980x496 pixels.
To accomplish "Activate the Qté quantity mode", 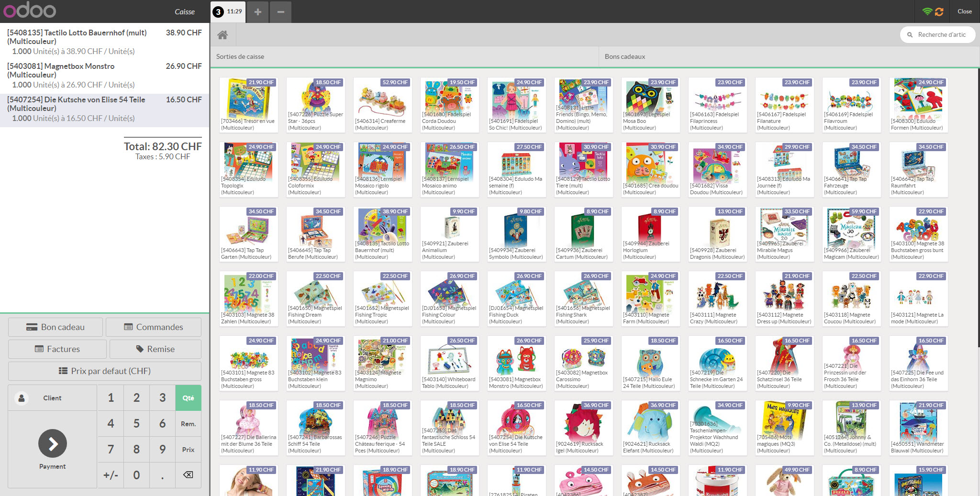I will [x=188, y=398].
